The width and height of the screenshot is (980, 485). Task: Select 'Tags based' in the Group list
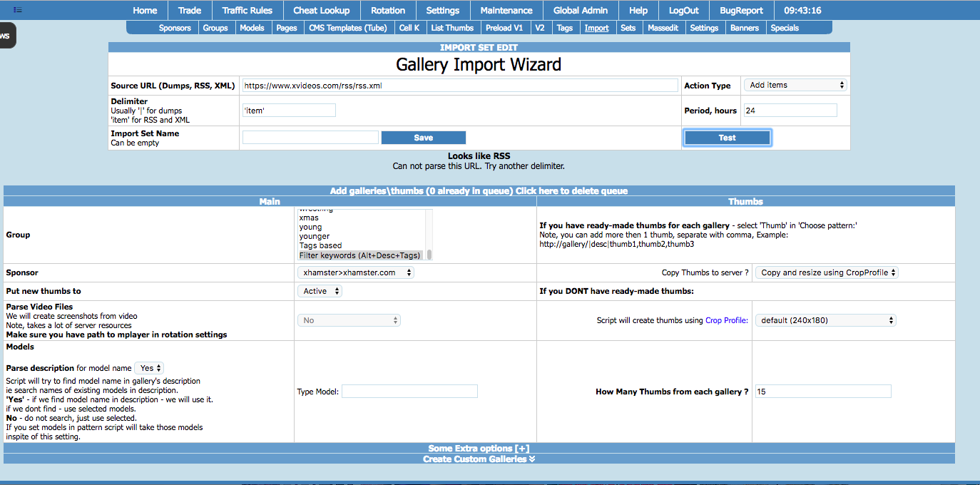(320, 245)
